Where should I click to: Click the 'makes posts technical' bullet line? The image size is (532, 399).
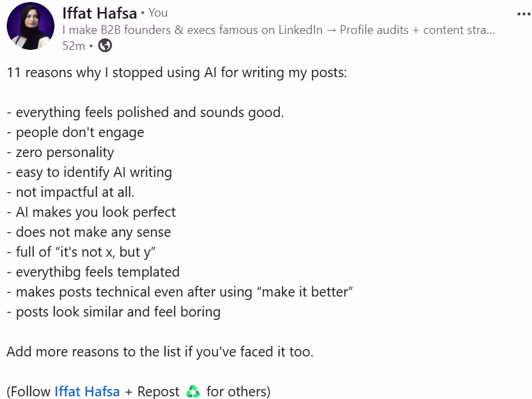[x=180, y=292]
